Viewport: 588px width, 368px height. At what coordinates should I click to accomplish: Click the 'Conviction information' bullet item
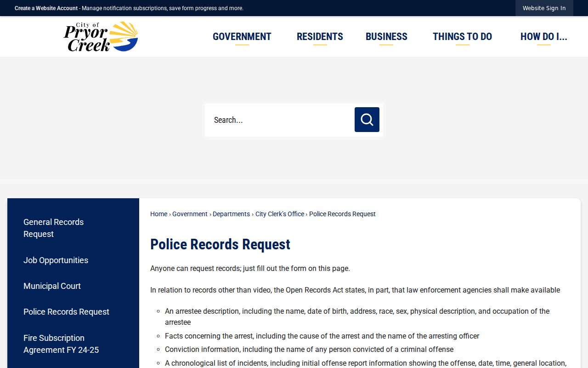pos(309,349)
